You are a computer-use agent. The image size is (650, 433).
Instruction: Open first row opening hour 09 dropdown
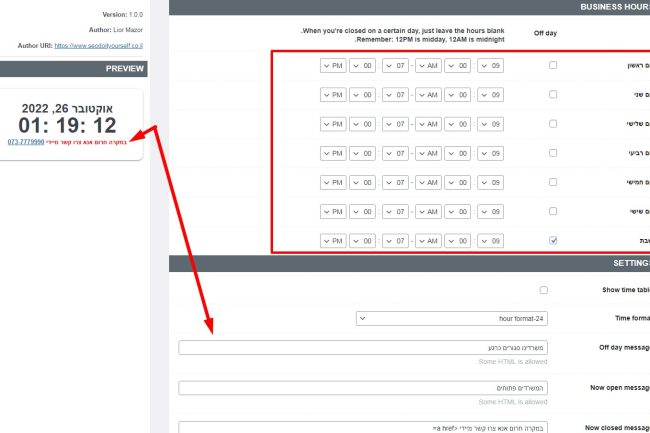click(x=490, y=65)
